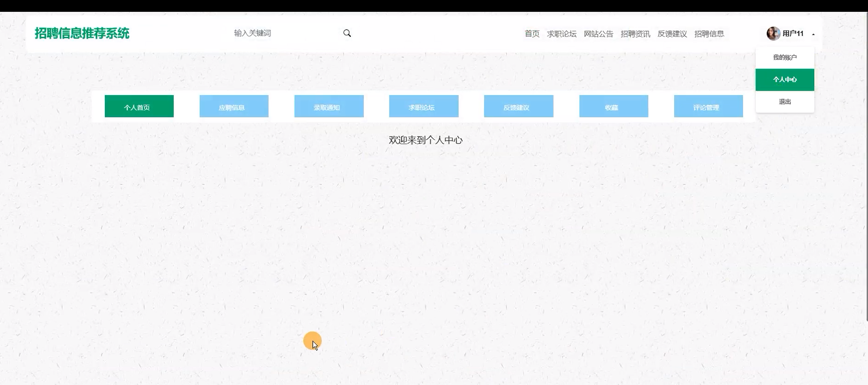Switch to the 应聘信息 tab
The height and width of the screenshot is (385, 868).
click(234, 106)
